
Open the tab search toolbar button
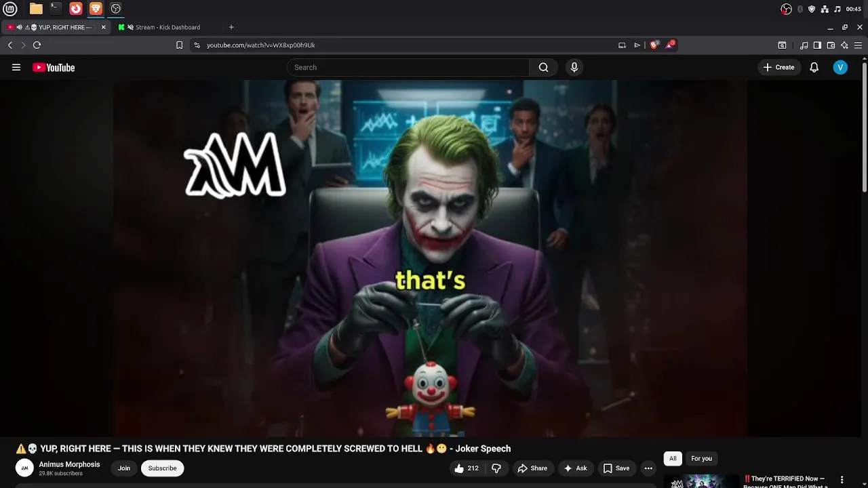coord(782,45)
